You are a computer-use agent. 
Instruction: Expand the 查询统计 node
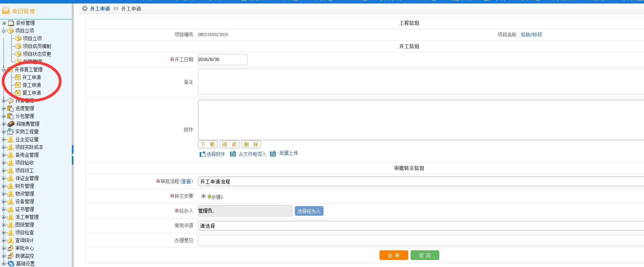pos(4,240)
